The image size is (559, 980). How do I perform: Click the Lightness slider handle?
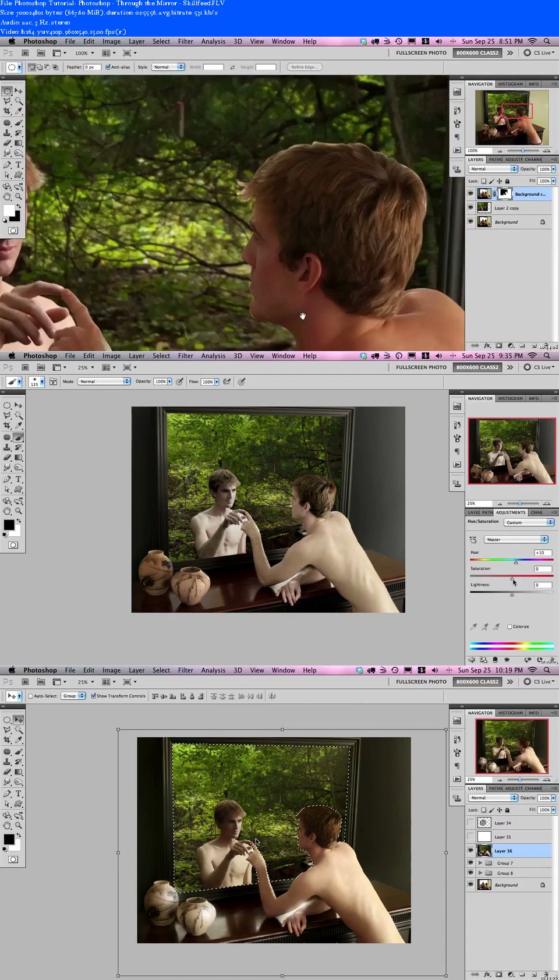point(512,595)
